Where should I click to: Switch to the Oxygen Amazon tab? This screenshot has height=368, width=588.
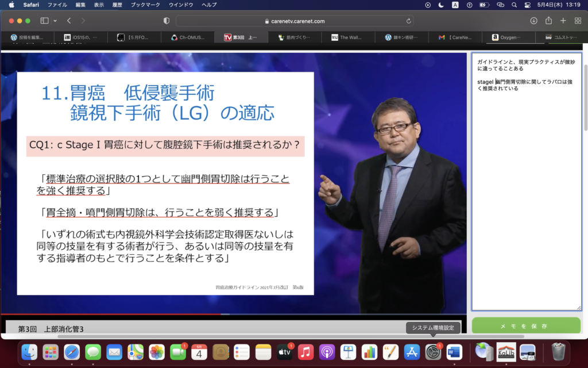coord(507,37)
